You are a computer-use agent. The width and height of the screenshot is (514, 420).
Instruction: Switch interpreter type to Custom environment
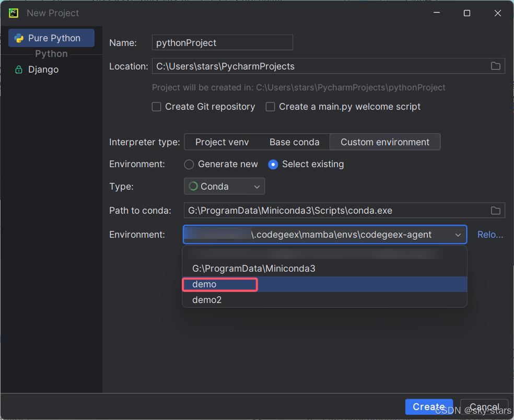point(385,142)
